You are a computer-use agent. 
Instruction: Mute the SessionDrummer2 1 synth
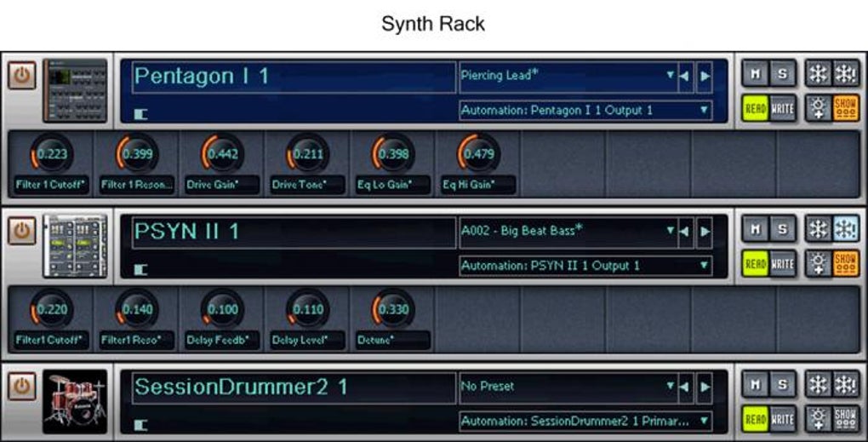point(755,385)
